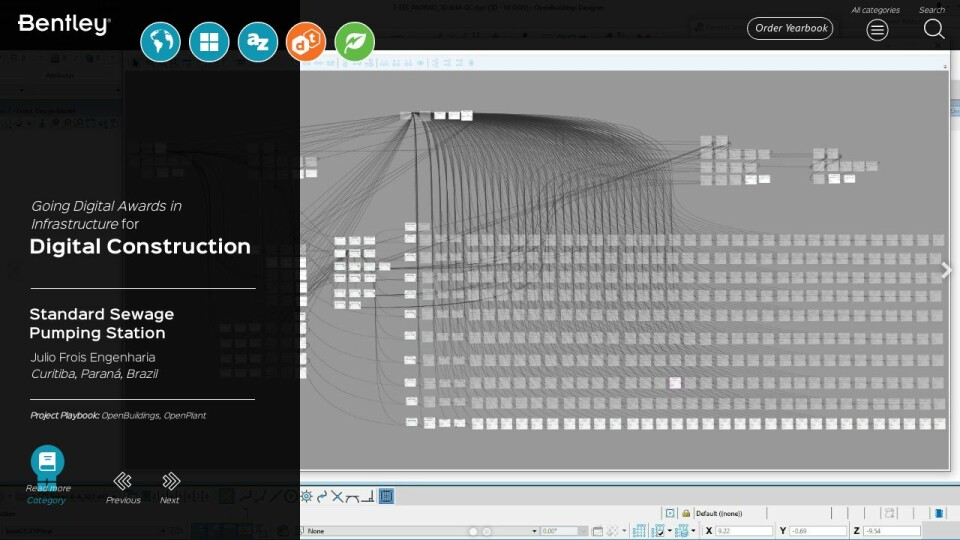Image resolution: width=960 pixels, height=540 pixels.
Task: Click the right circle slider handle
Action: pos(487,531)
